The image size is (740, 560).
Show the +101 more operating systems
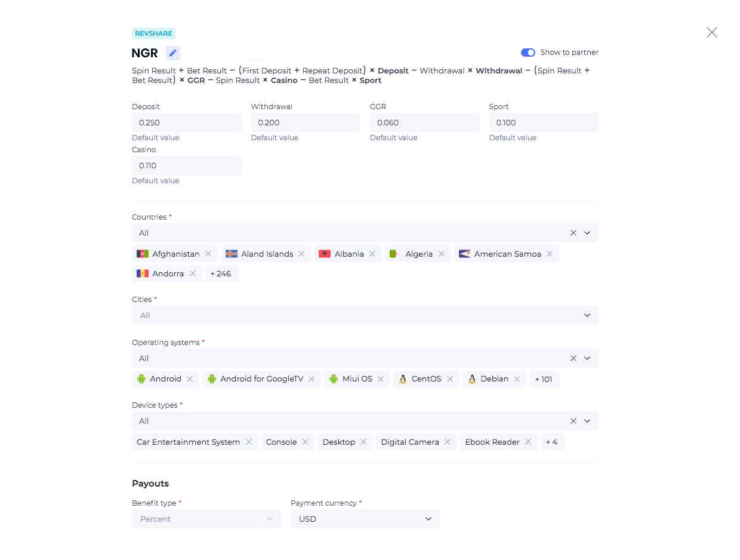[x=544, y=379]
